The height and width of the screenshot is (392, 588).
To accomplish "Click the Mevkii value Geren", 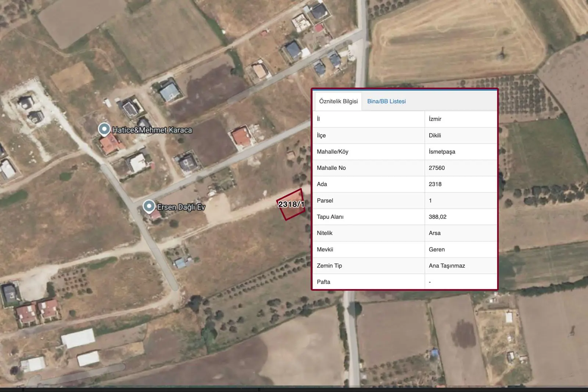I will 437,249.
